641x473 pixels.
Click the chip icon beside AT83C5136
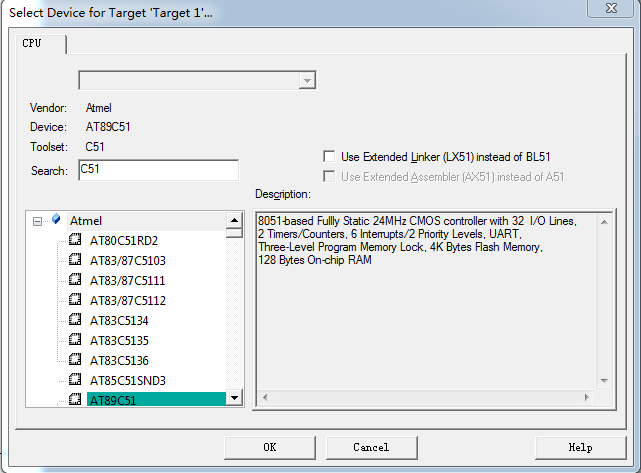pos(75,360)
